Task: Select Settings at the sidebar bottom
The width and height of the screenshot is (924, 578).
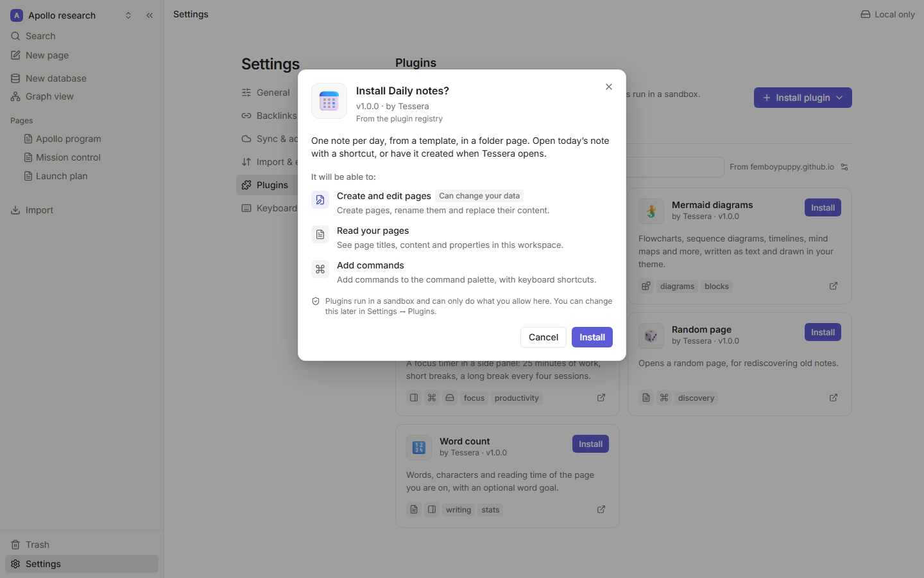Action: coord(81,564)
